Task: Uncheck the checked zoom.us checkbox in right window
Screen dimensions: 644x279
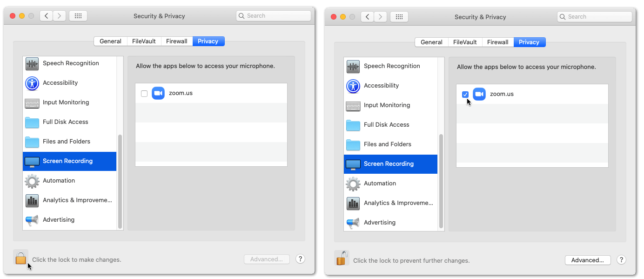Action: 465,95
